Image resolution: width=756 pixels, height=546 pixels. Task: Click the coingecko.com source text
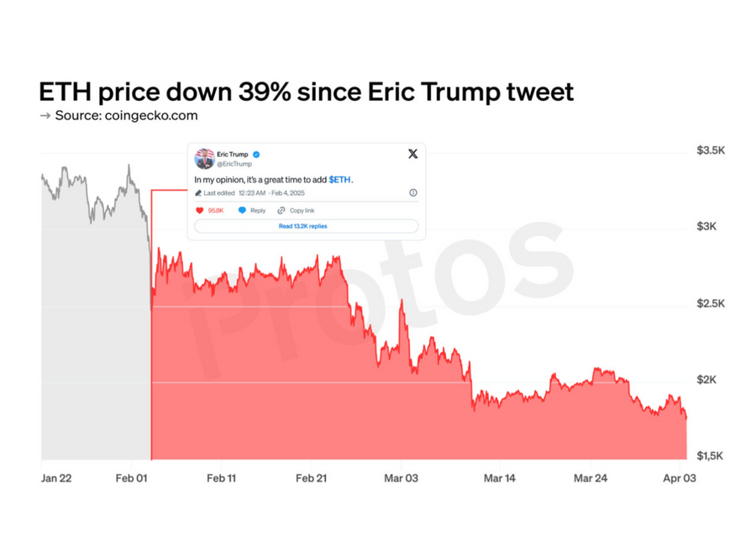click(151, 116)
